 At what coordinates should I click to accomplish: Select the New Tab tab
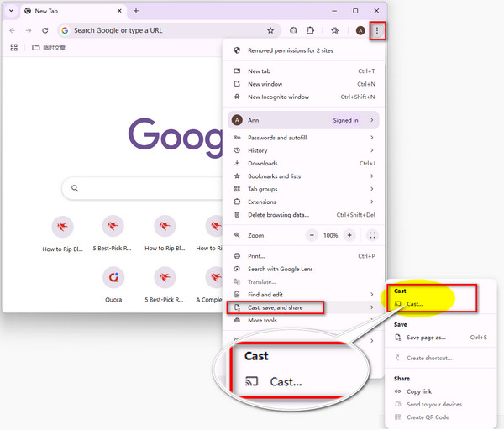pyautogui.click(x=74, y=11)
